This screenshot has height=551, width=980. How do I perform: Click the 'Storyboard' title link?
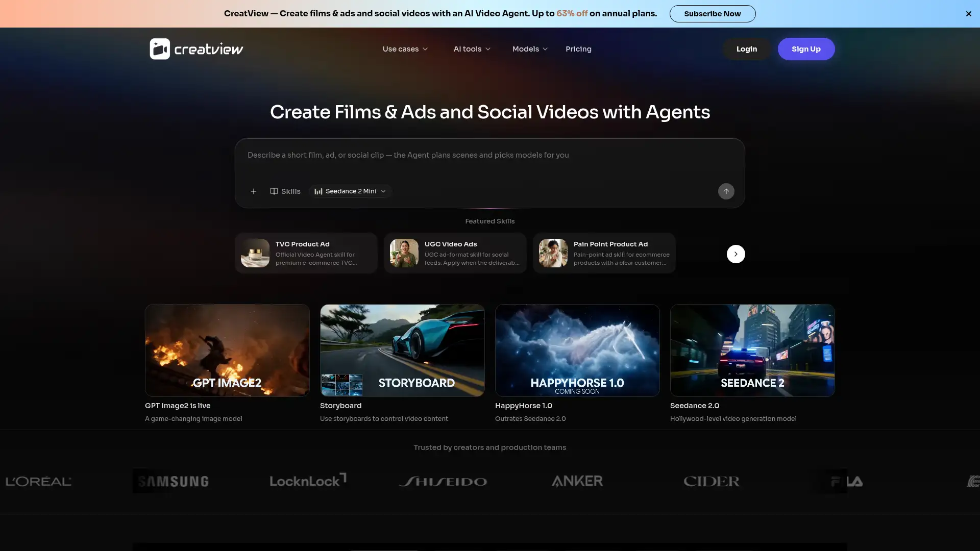click(x=340, y=406)
